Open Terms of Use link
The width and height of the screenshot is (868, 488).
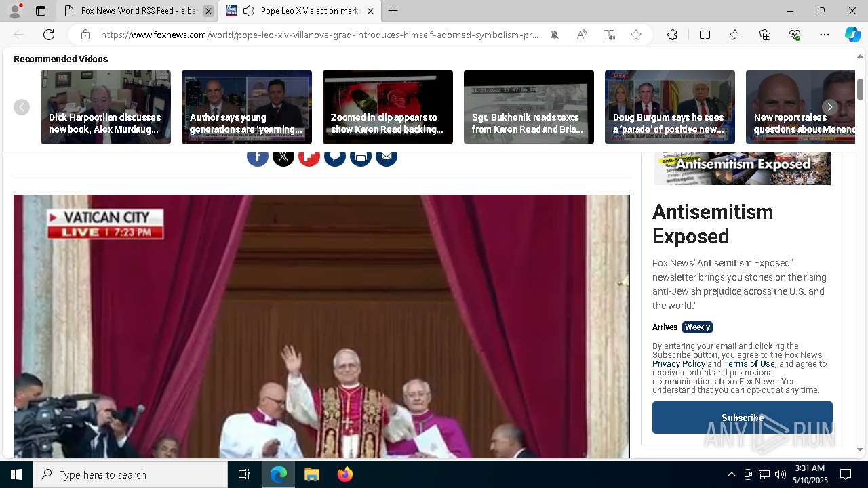coord(749,364)
